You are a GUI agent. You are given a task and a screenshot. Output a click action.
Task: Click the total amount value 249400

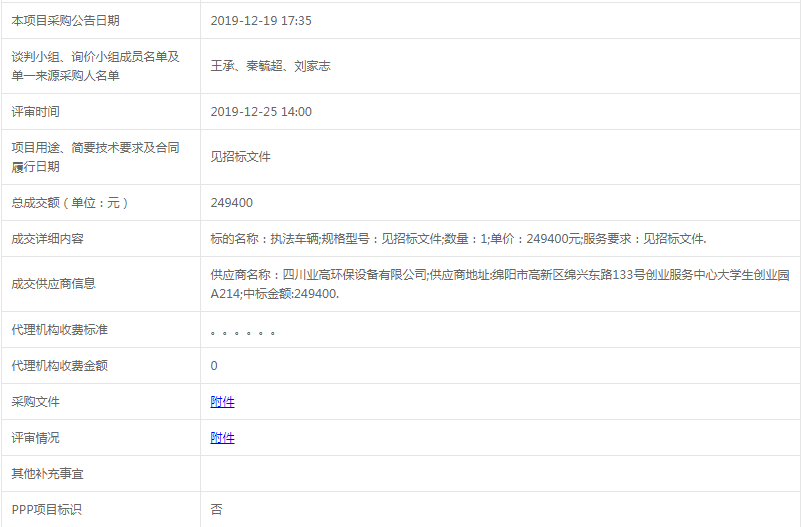[231, 203]
